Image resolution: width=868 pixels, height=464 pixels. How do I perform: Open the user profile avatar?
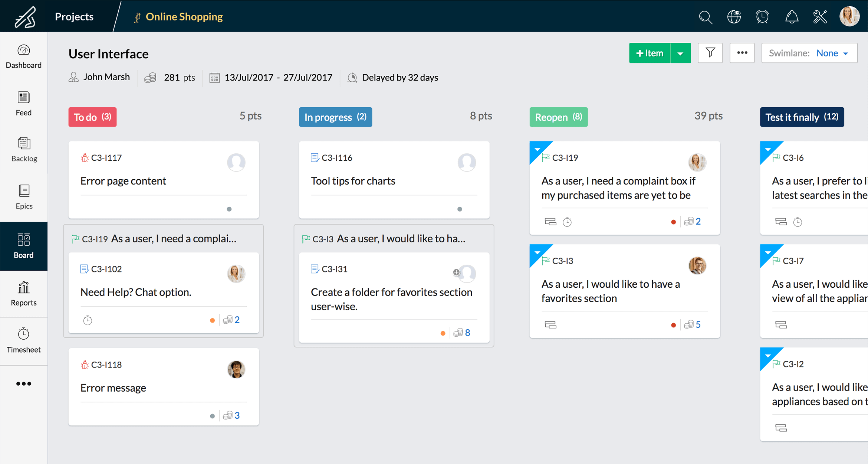click(849, 16)
